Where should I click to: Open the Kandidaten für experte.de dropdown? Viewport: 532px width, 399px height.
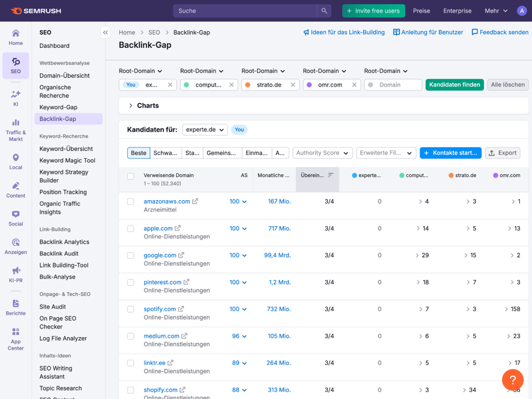205,130
